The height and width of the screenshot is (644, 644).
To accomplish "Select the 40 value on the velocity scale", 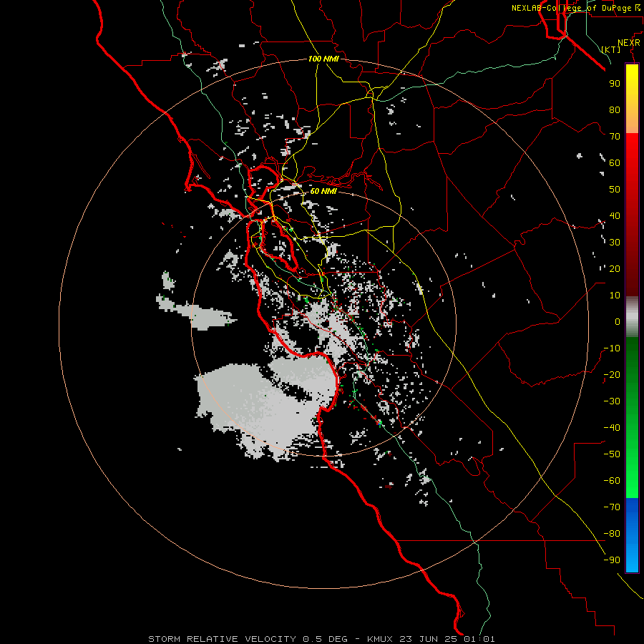I will pyautogui.click(x=615, y=215).
